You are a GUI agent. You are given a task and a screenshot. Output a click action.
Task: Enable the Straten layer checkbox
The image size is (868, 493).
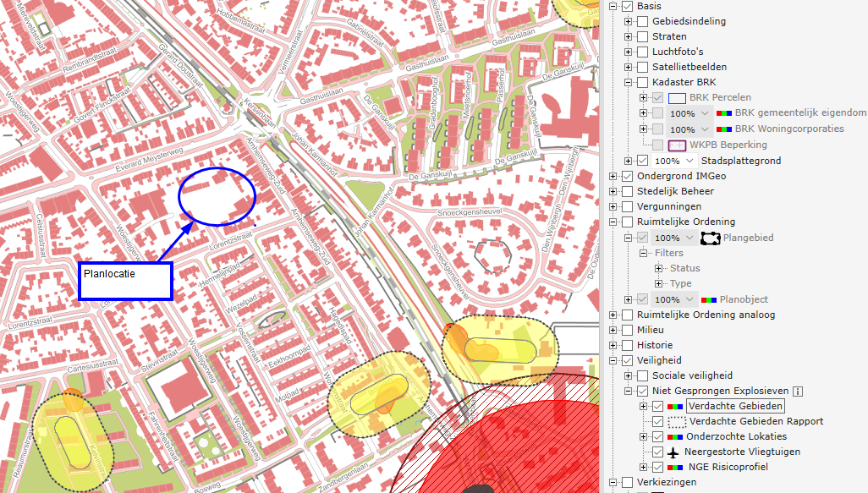tap(643, 36)
